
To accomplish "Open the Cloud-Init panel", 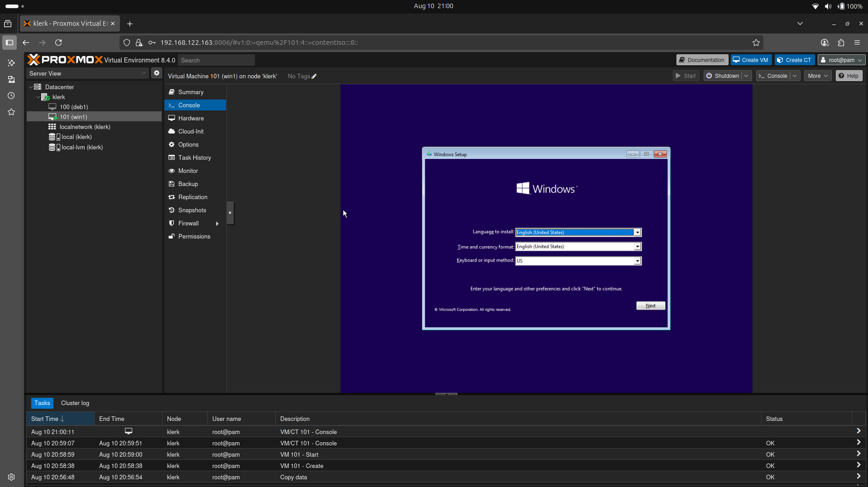I will click(x=190, y=131).
